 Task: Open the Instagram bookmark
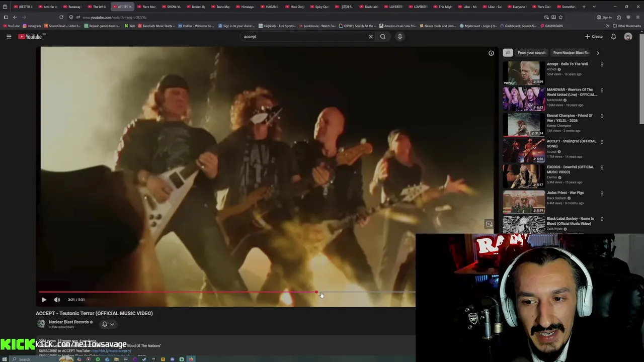[x=31, y=26]
